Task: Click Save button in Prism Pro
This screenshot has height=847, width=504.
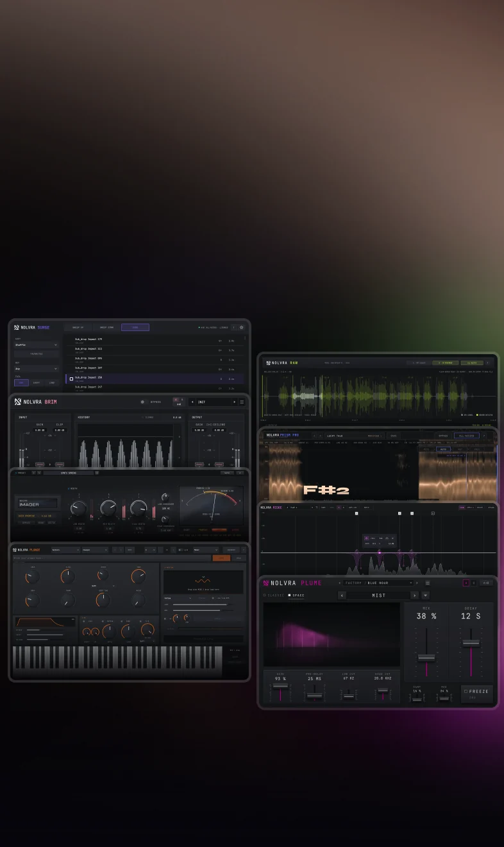Action: (x=393, y=436)
